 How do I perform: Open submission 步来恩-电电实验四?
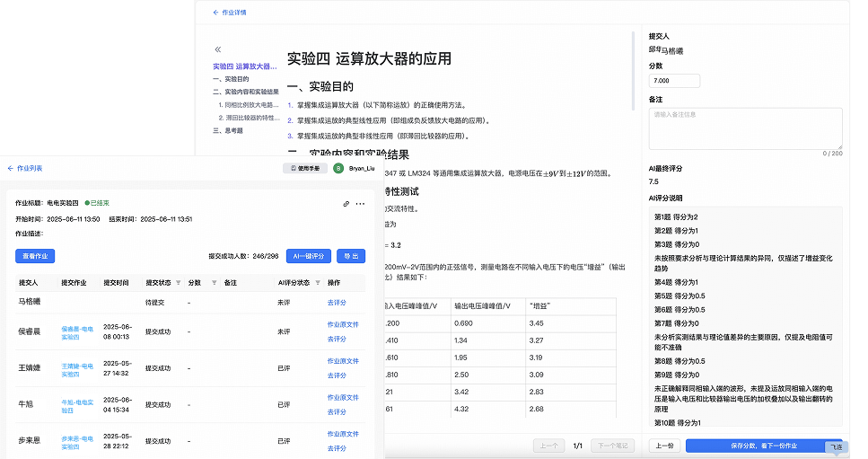click(77, 443)
